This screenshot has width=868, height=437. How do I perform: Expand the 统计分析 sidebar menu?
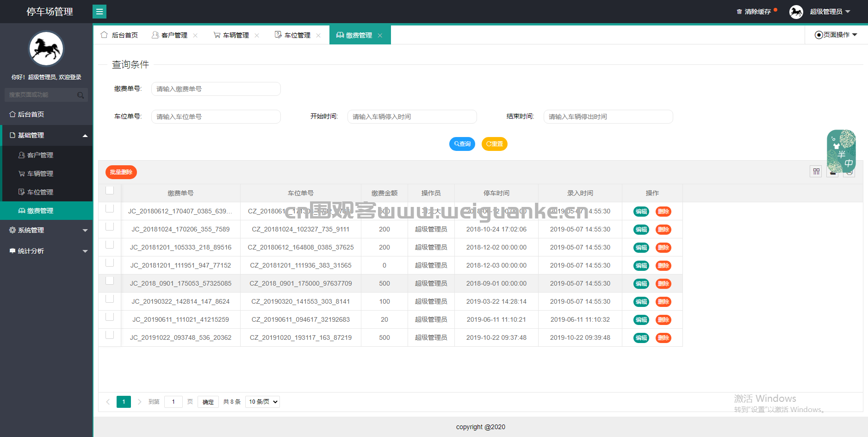click(46, 251)
